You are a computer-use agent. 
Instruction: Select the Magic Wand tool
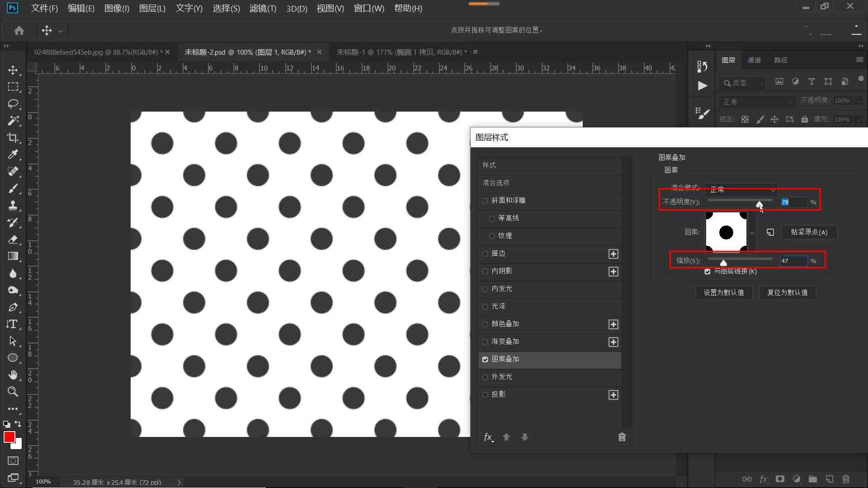tap(13, 121)
